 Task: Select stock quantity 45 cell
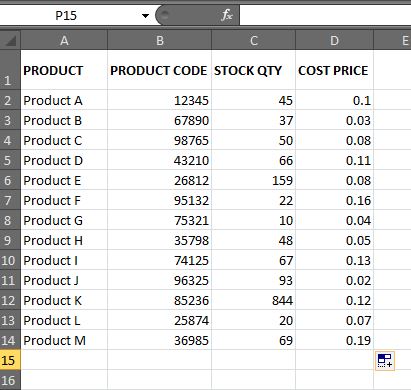253,100
